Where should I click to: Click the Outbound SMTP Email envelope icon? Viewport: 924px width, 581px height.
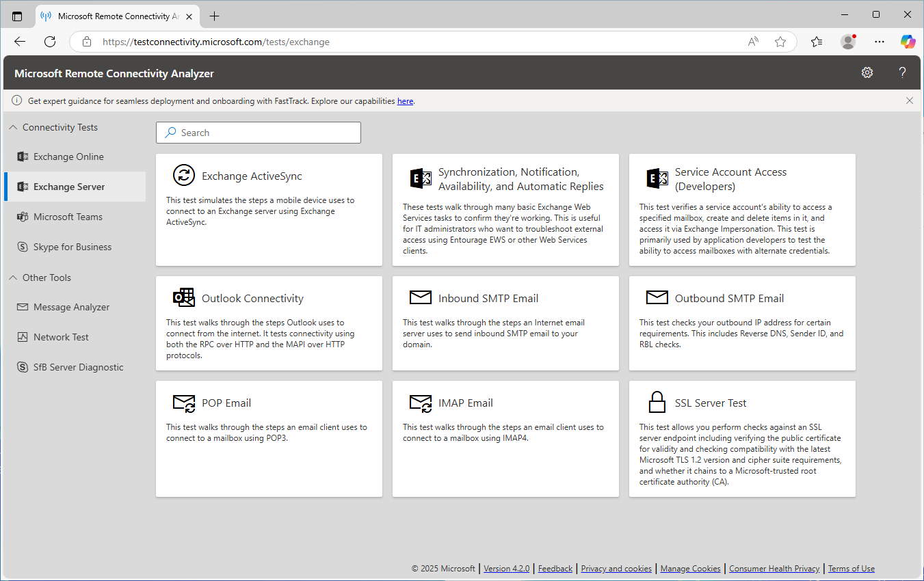[657, 297]
